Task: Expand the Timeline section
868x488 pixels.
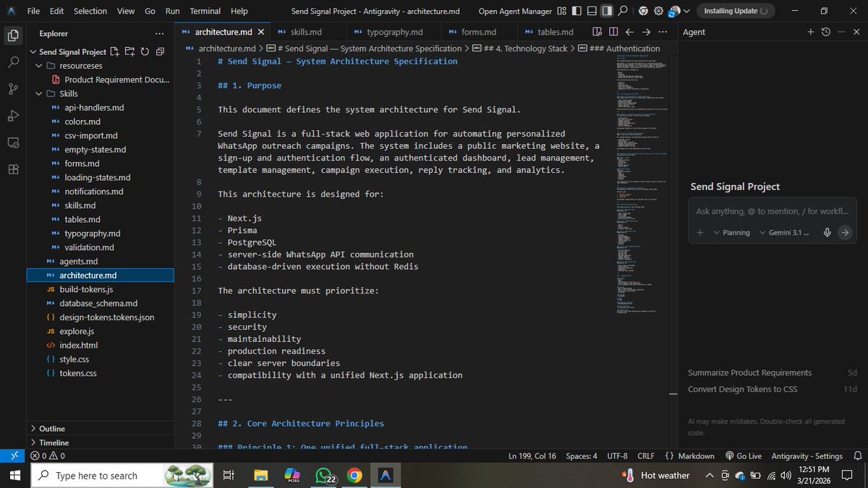Action: [x=54, y=442]
